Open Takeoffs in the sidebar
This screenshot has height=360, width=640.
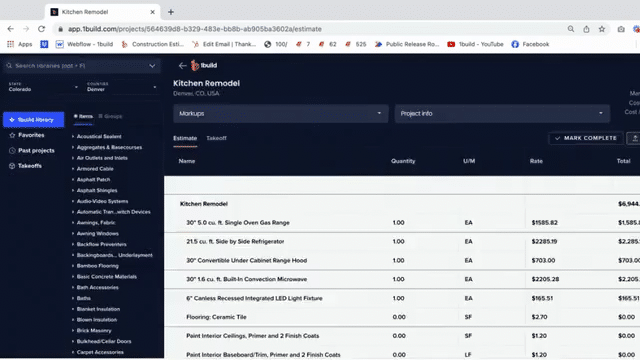[25, 166]
